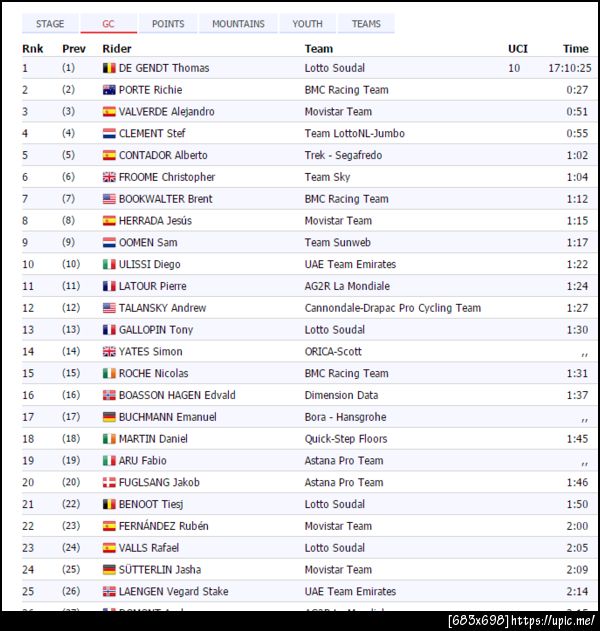Click the Australian flag beside PORTE Richie
The image size is (600, 631).
click(x=109, y=90)
